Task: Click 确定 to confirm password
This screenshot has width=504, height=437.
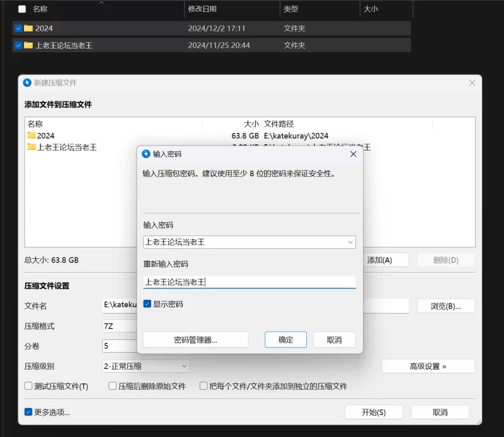Action: click(x=285, y=339)
